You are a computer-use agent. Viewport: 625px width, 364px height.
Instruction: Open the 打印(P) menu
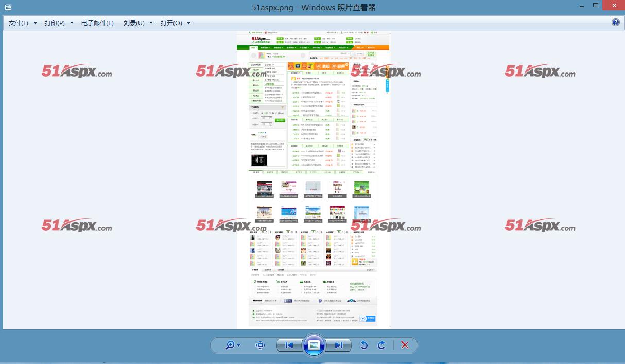[59, 23]
